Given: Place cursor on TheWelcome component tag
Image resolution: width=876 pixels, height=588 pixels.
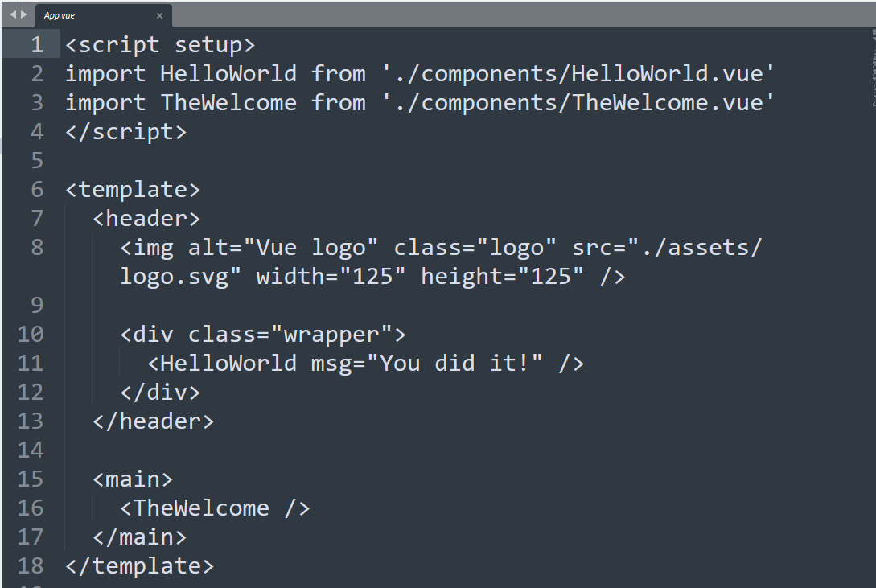Looking at the screenshot, I should [x=215, y=508].
